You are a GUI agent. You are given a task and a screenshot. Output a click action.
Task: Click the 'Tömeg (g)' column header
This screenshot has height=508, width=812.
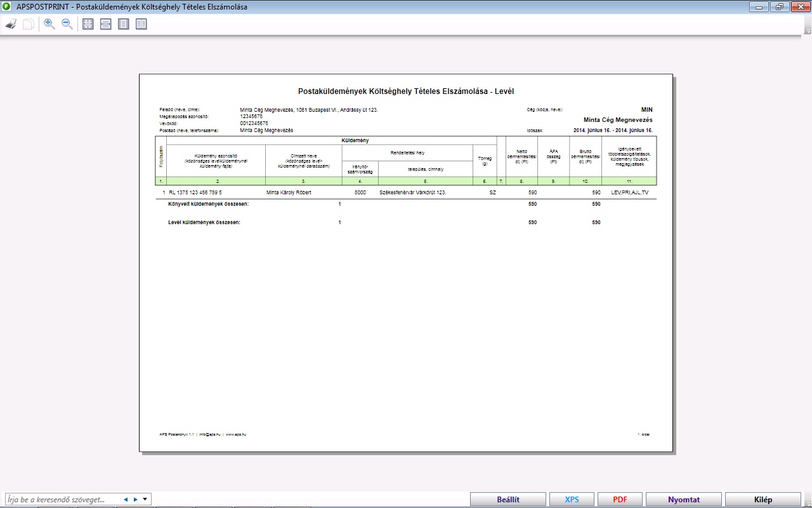[x=485, y=161]
